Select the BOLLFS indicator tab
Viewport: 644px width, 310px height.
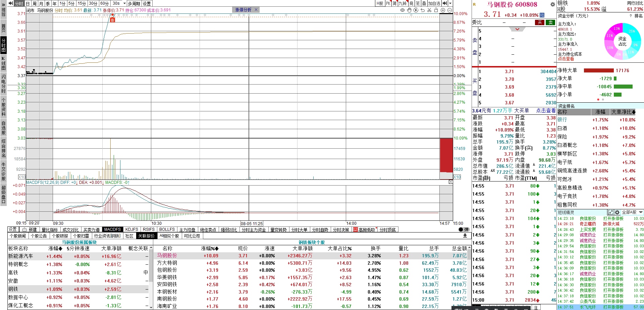[x=167, y=229]
